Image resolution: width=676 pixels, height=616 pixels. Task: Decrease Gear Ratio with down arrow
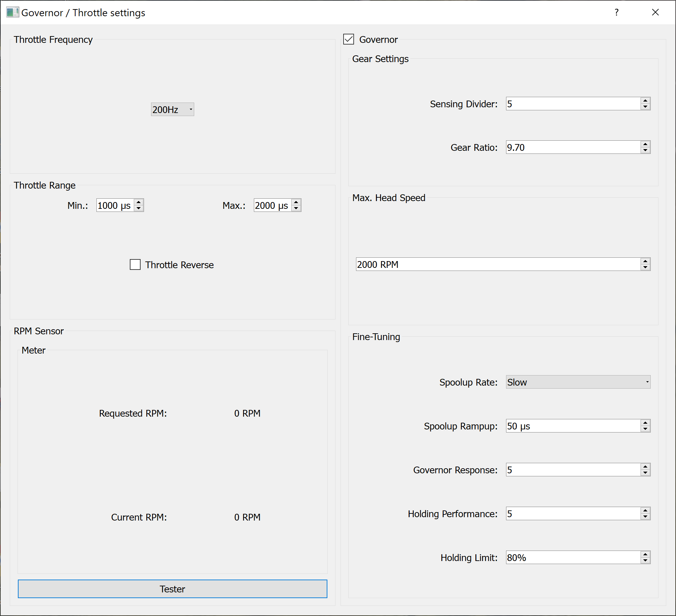[645, 150]
